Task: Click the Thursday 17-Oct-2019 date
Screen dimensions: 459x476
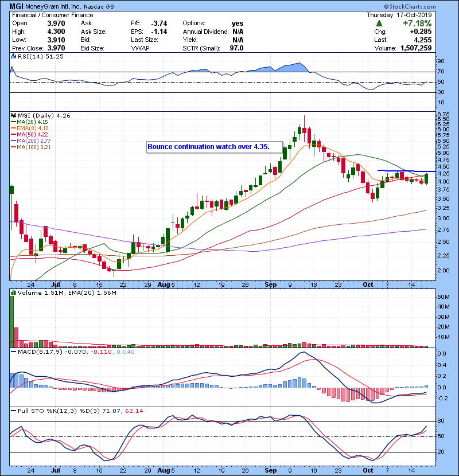Action: coord(399,15)
